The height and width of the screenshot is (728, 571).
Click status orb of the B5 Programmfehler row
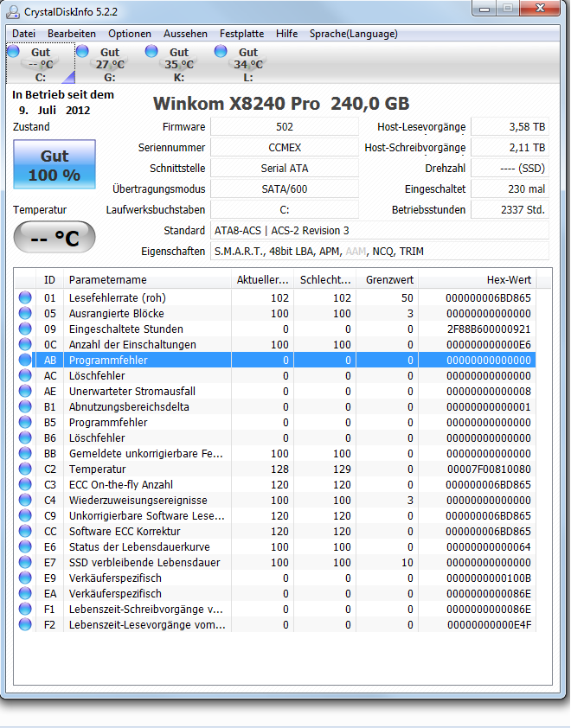(x=25, y=422)
